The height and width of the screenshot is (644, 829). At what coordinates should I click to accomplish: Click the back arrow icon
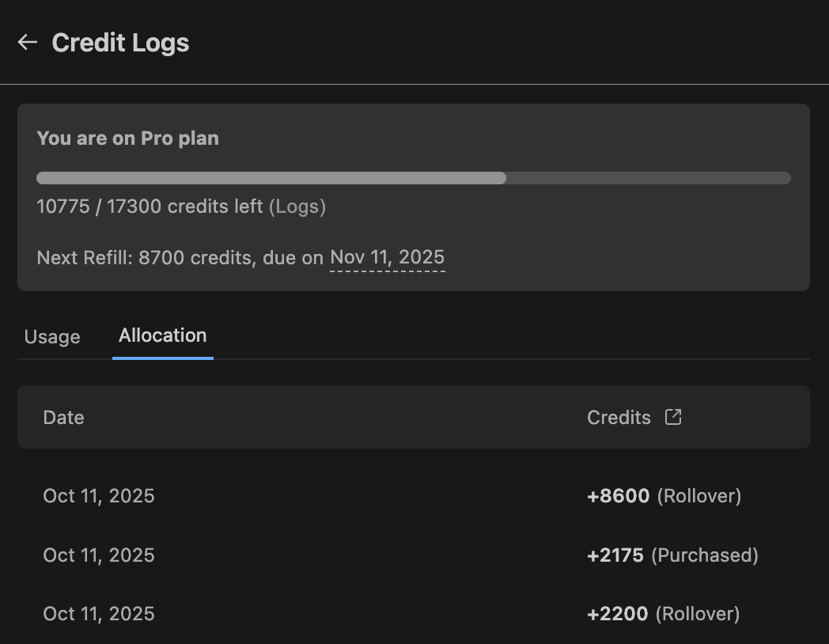[x=28, y=42]
